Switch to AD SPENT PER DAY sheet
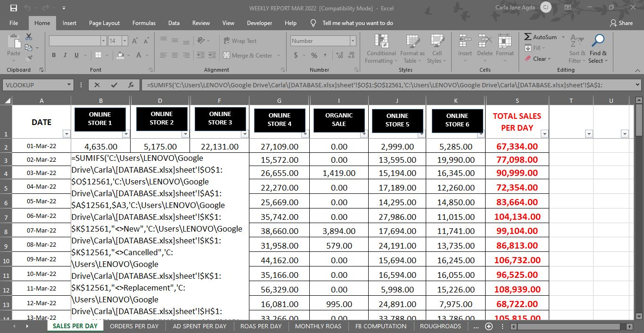The height and width of the screenshot is (333, 644). click(x=200, y=326)
